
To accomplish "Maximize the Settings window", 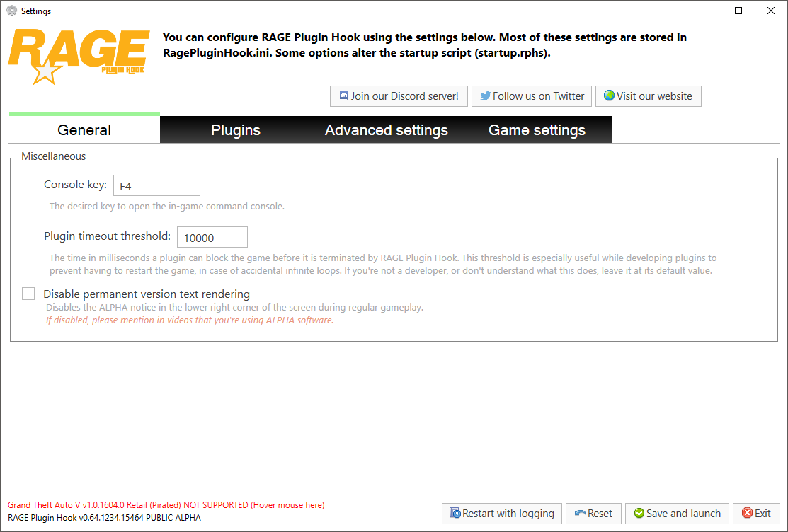I will 738,11.
